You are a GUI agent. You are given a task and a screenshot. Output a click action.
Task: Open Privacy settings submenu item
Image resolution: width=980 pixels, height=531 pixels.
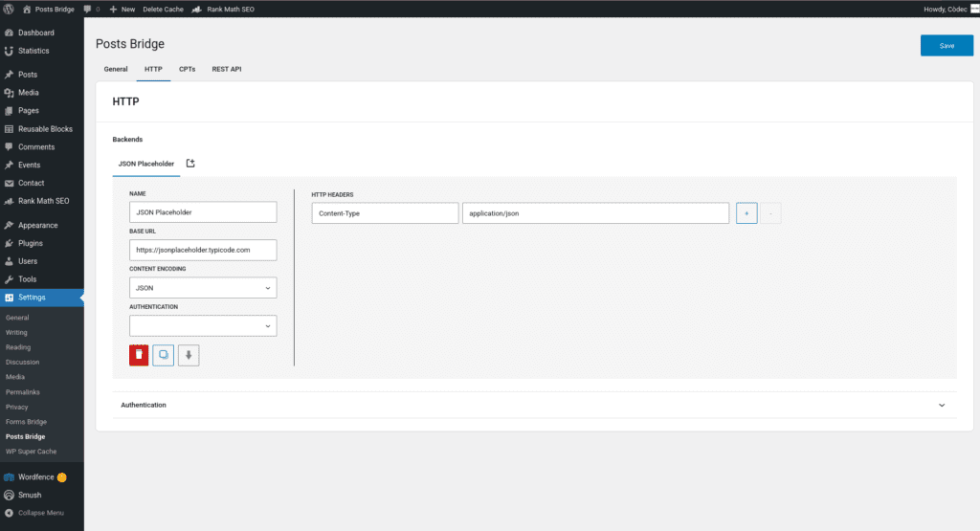pyautogui.click(x=17, y=408)
